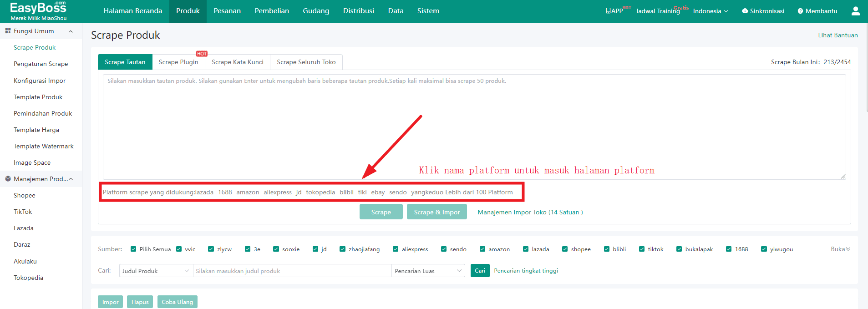The image size is (868, 309).
Task: Click the EasyBoss logo
Action: click(x=38, y=11)
